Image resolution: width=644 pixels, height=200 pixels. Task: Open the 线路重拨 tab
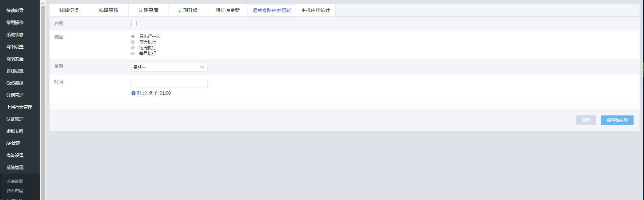[109, 10]
